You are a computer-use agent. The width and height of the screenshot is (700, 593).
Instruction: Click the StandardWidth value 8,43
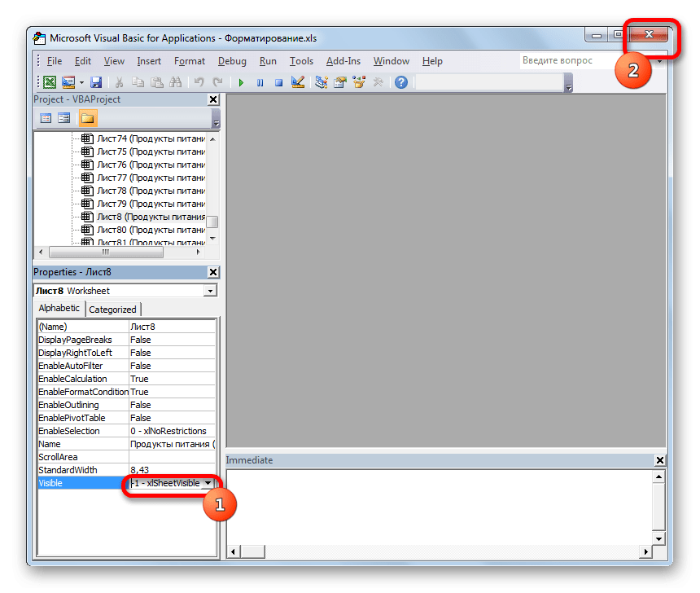tap(172, 470)
